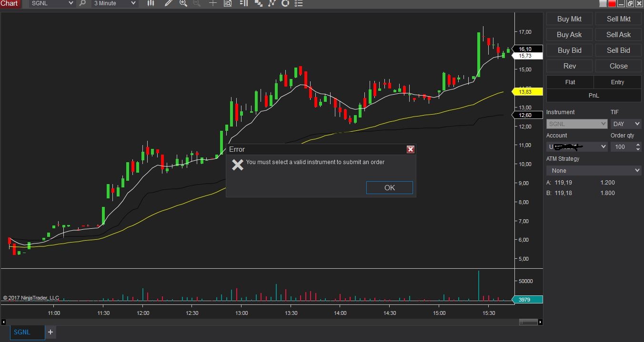The height and width of the screenshot is (342, 644).
Task: Restore the chart window size
Action: click(x=631, y=4)
